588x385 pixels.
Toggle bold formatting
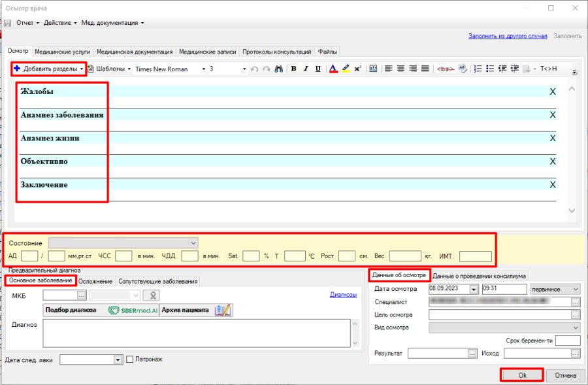pos(293,69)
